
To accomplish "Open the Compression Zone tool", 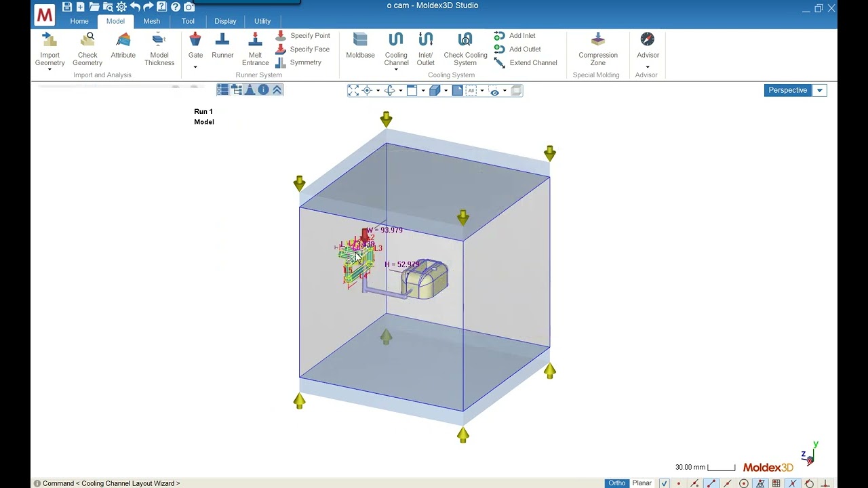I will coord(597,49).
